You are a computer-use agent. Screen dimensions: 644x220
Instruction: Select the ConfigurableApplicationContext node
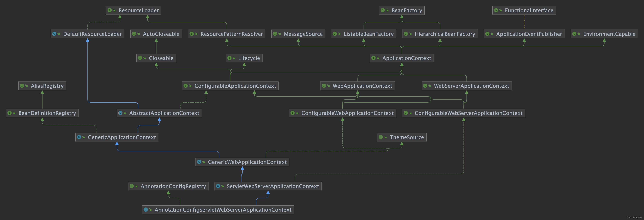[235, 86]
